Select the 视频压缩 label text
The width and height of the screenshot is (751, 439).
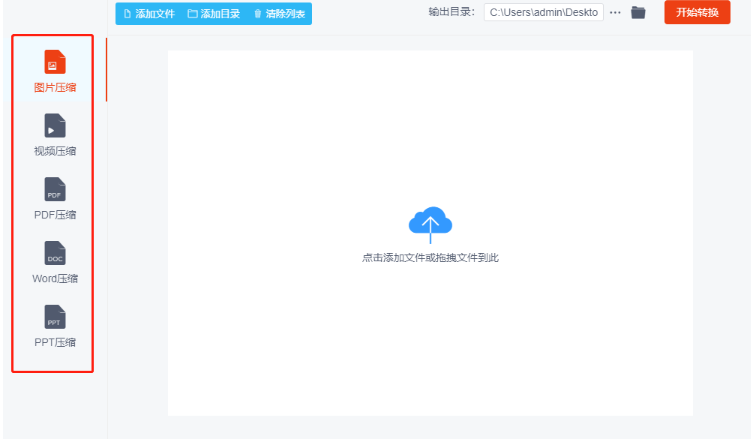[55, 151]
